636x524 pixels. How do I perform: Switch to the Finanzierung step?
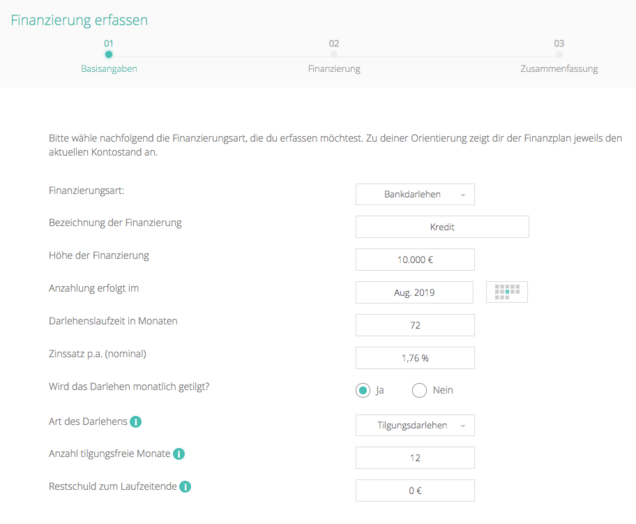(334, 69)
